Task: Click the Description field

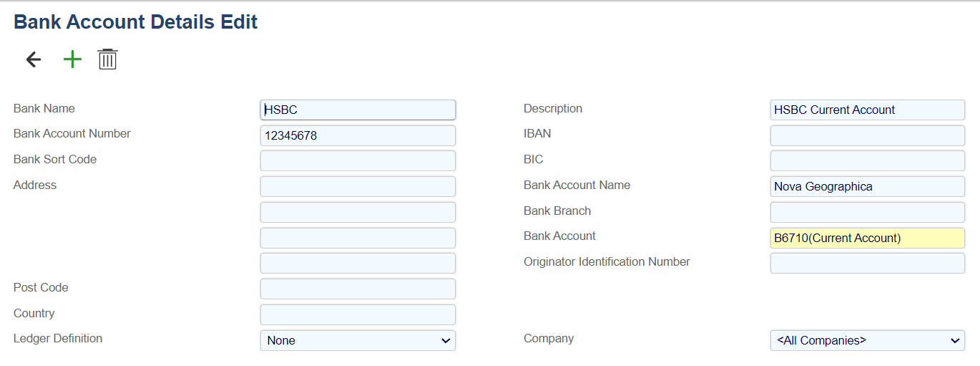Action: pyautogui.click(x=867, y=110)
